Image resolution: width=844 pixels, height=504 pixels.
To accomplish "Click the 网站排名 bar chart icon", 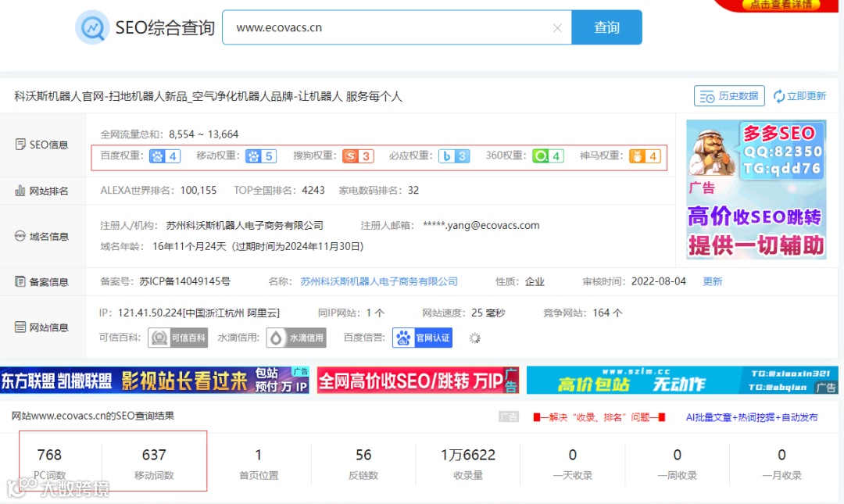I will point(20,191).
